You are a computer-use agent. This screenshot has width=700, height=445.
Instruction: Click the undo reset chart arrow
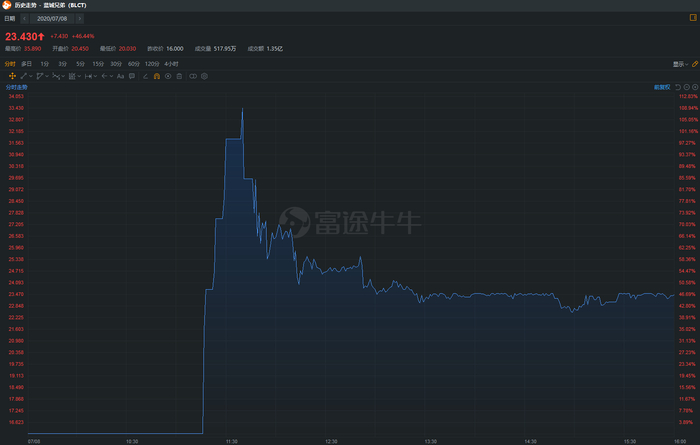pyautogui.click(x=678, y=87)
